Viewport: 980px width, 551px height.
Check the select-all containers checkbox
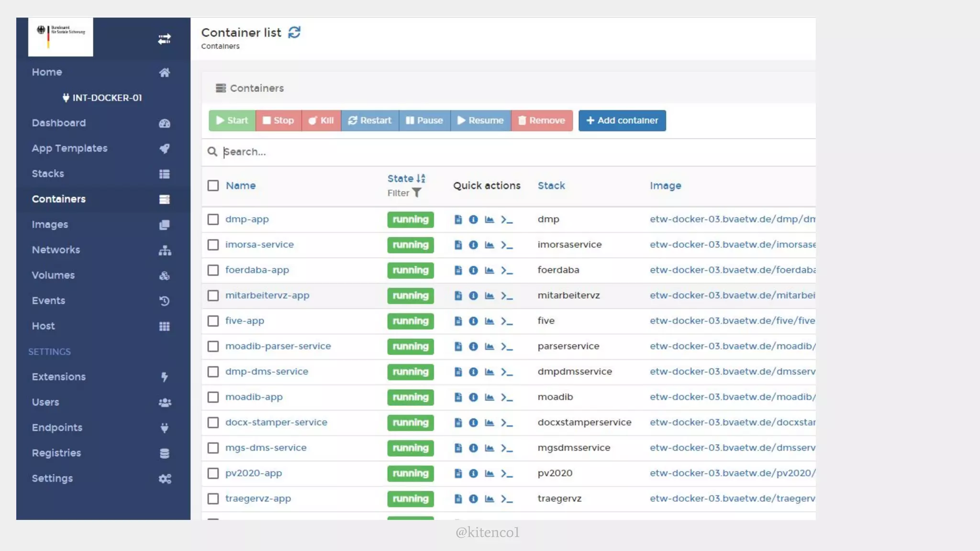(x=213, y=186)
